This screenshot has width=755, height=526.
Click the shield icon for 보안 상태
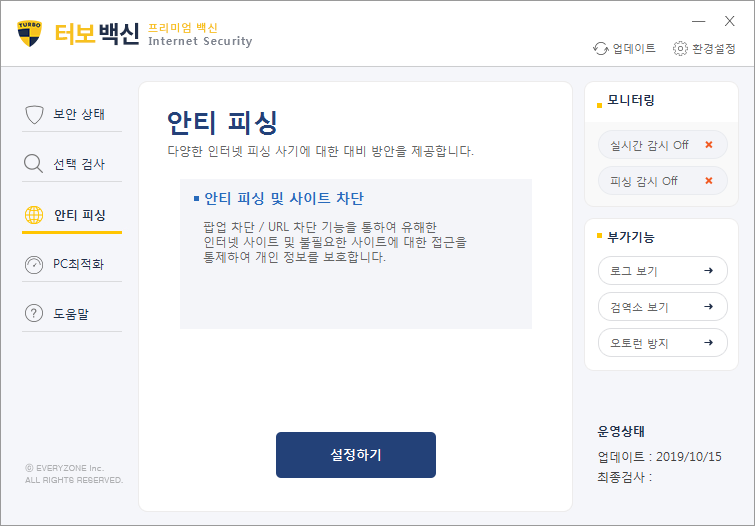click(x=34, y=114)
